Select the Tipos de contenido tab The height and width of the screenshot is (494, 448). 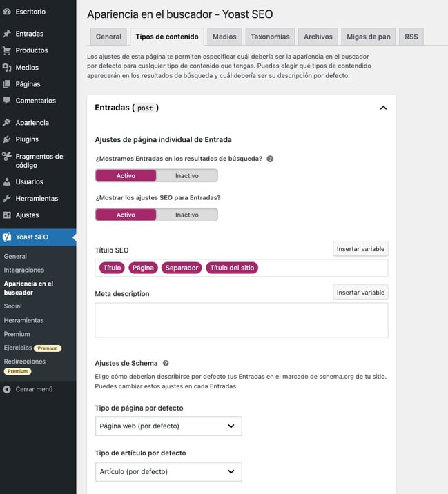(167, 37)
